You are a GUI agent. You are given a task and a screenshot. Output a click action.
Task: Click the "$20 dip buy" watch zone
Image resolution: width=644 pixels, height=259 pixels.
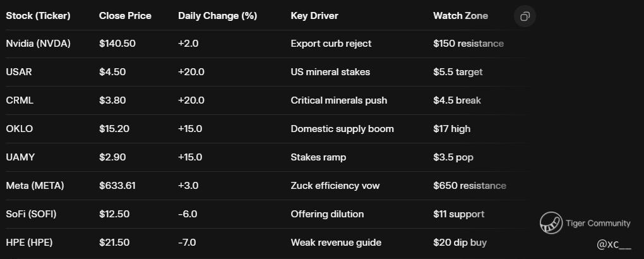click(460, 243)
